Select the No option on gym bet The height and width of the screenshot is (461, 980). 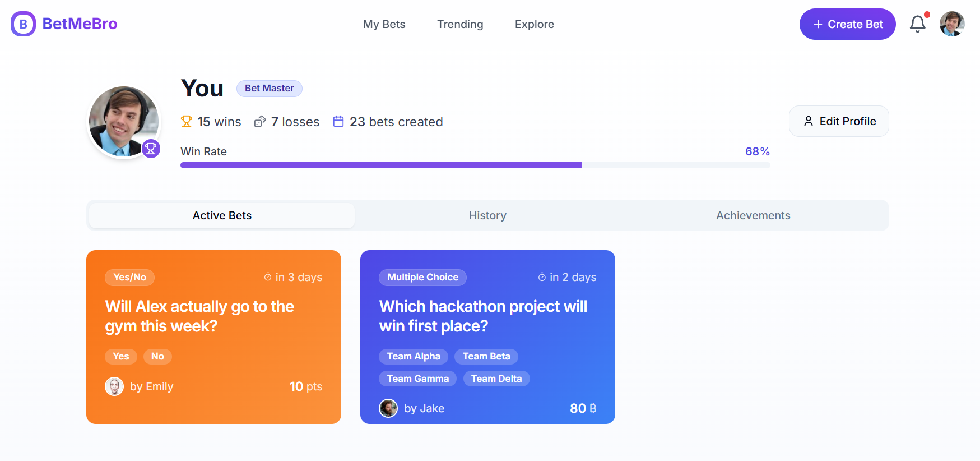[157, 356]
